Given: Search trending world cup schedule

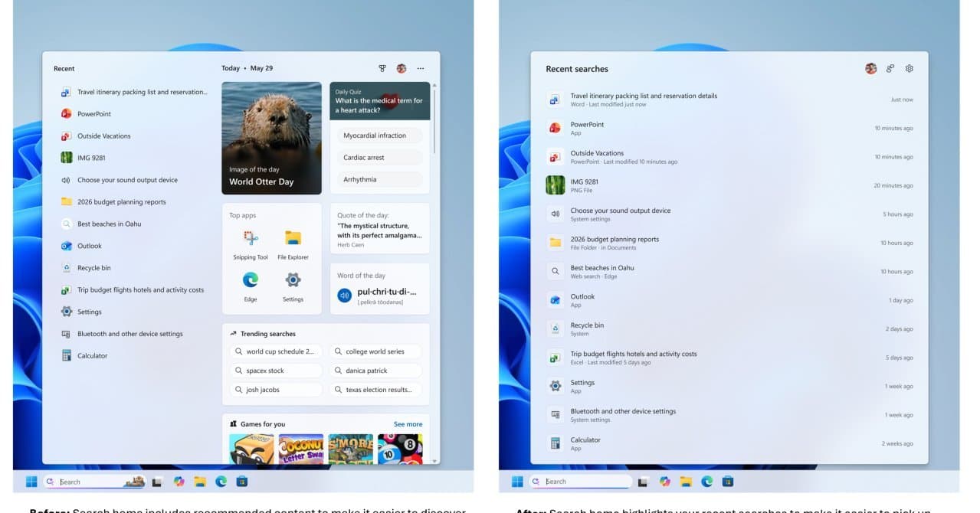Looking at the screenshot, I should click(276, 351).
